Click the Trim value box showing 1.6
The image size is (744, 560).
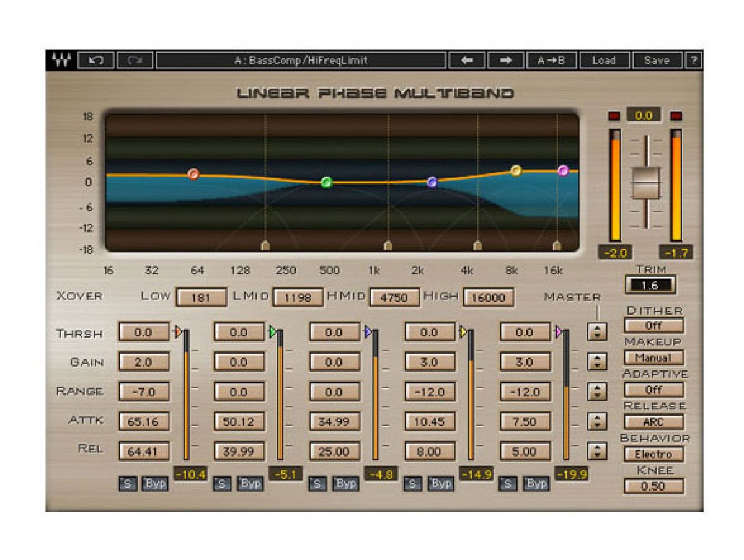(x=650, y=286)
